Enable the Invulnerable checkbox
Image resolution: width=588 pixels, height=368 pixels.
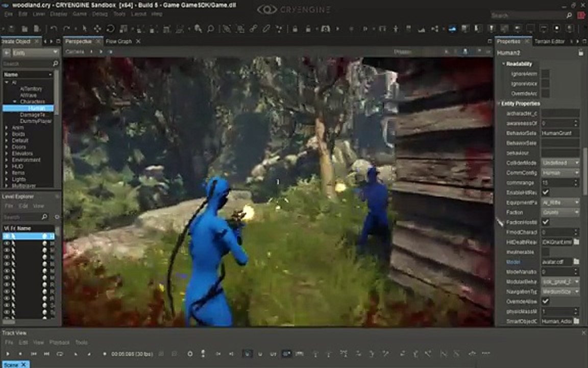point(546,251)
